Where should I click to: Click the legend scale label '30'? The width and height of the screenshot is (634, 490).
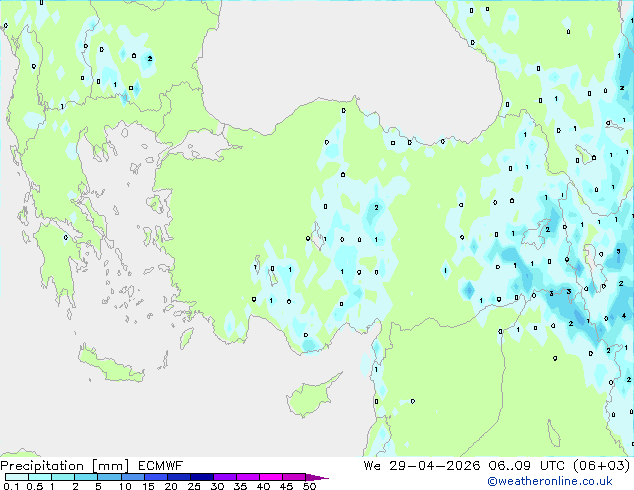coord(217,486)
